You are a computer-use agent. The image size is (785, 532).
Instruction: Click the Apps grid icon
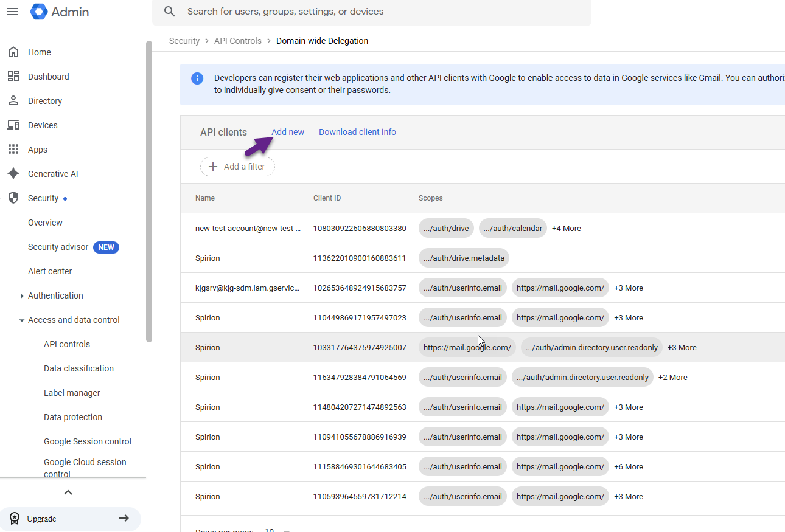(13, 150)
